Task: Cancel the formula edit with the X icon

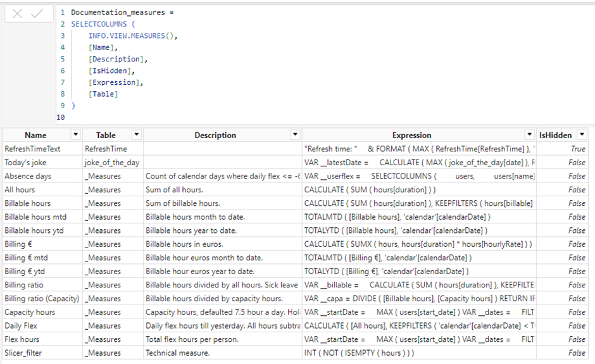Action: 18,14
